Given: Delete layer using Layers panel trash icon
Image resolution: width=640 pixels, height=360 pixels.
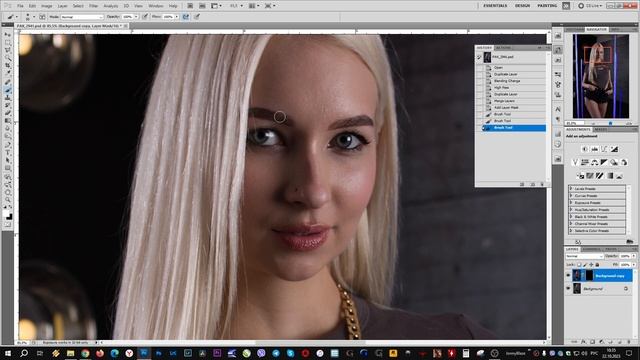Looking at the screenshot, I should tap(629, 342).
